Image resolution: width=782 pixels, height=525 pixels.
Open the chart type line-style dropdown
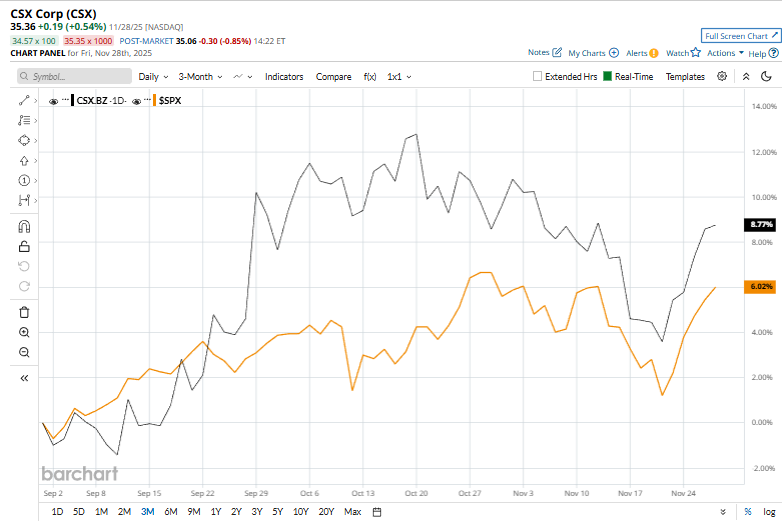click(243, 77)
